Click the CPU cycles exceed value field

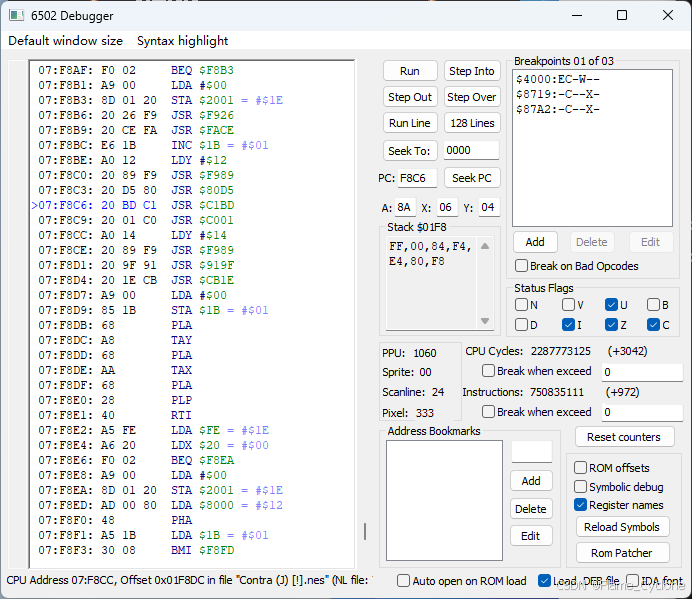642,372
